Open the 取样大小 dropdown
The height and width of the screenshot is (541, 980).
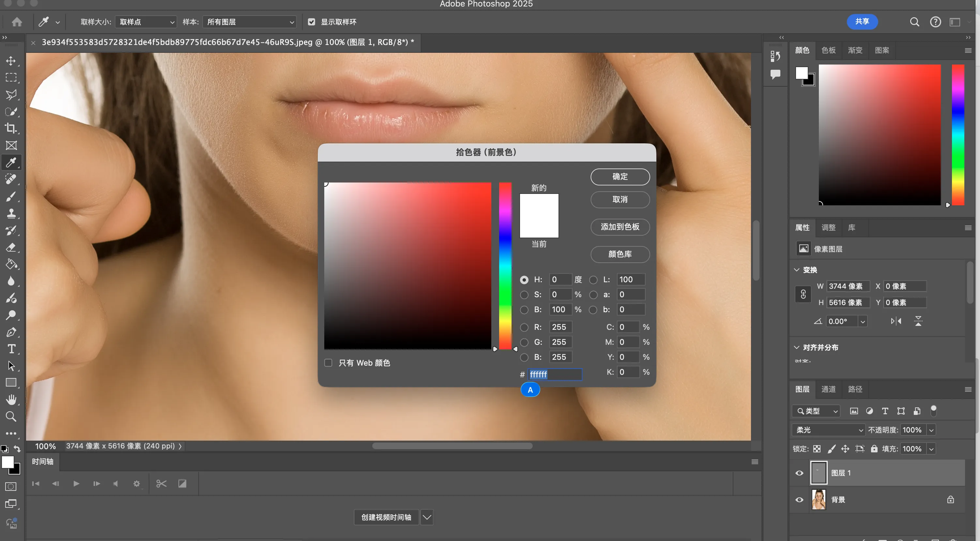tap(146, 22)
